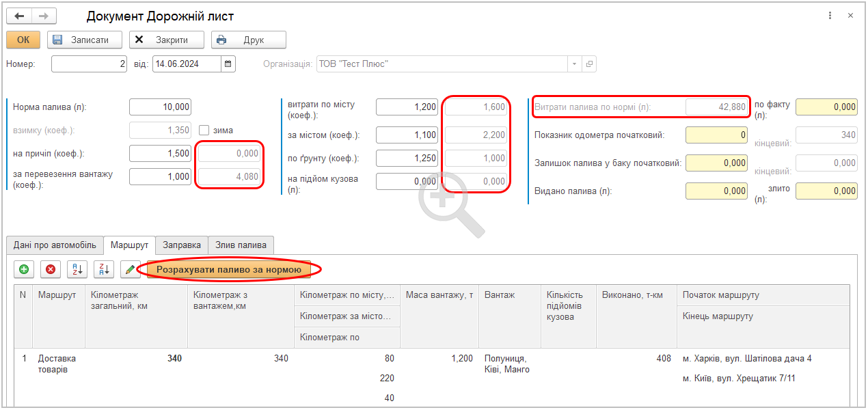Edit the current row with pencil icon

(130, 269)
